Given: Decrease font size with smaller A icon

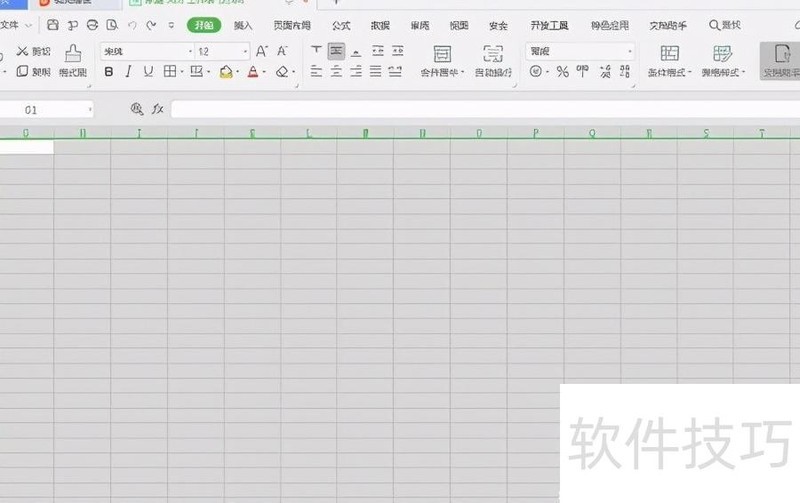Looking at the screenshot, I should point(282,51).
